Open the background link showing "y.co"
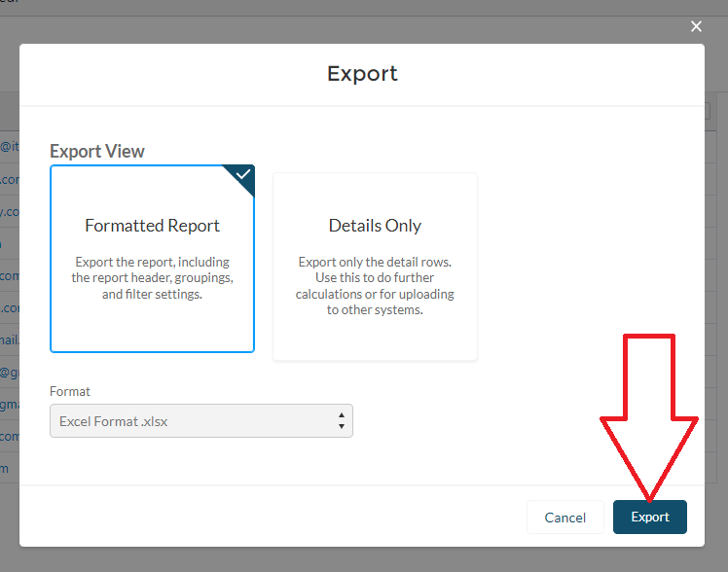Screen dimensions: 728x572 9,211
